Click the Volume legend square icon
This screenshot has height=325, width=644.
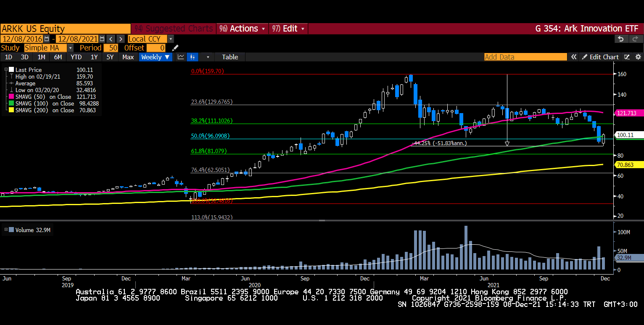click(x=11, y=230)
